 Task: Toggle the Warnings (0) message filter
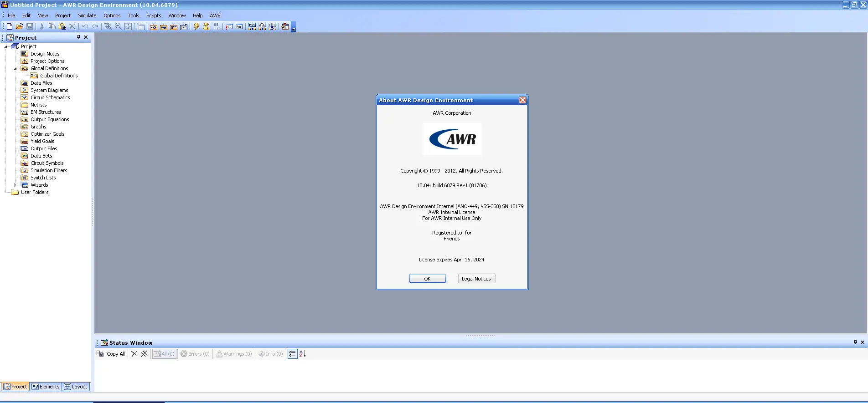[x=234, y=354]
